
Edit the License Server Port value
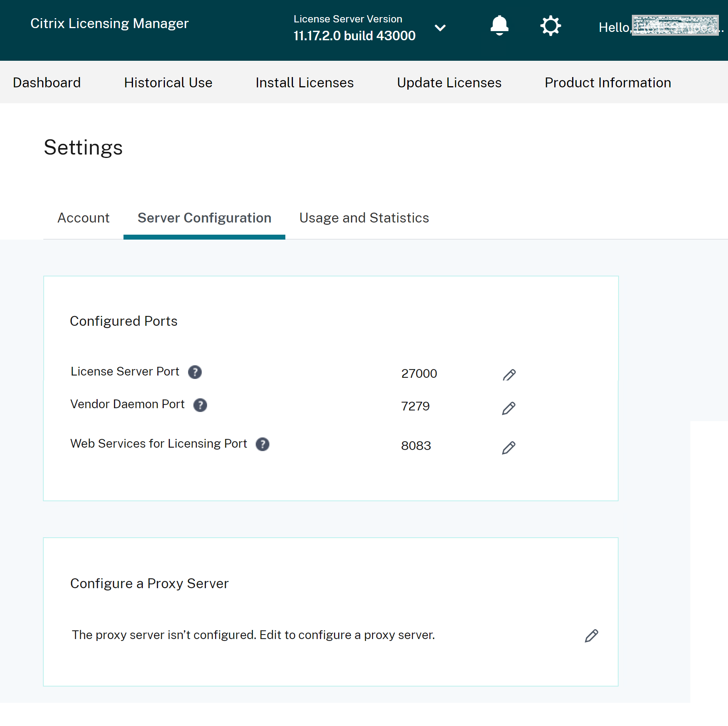click(x=509, y=374)
